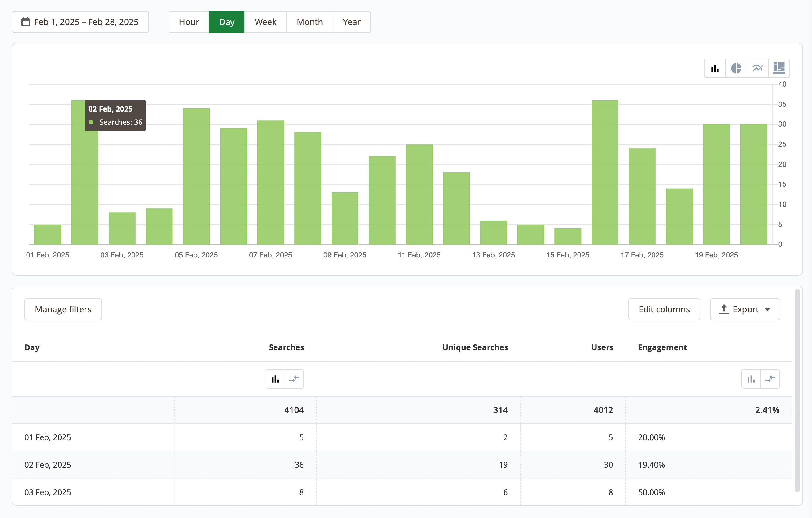This screenshot has height=518, width=812.
Task: Click bar chart icon under Searches column
Action: click(275, 379)
